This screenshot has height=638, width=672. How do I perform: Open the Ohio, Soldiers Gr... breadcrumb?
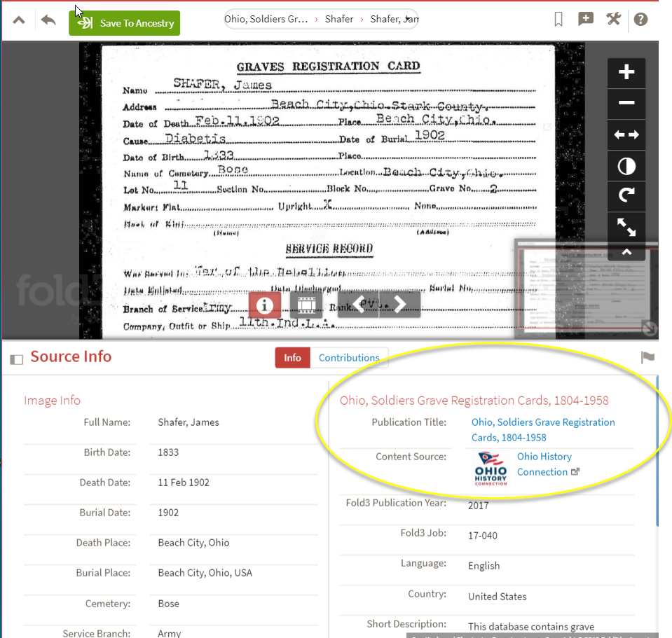tap(266, 20)
